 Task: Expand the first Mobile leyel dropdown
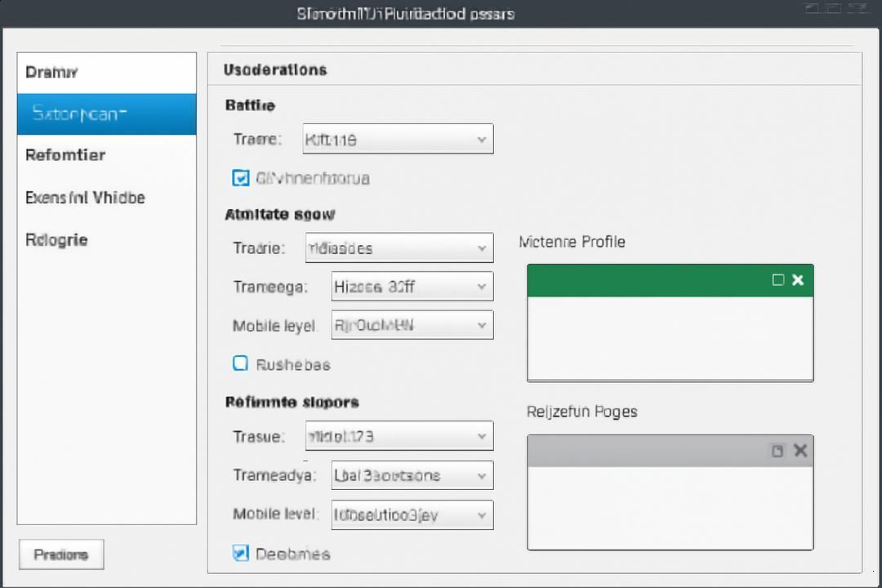coord(412,325)
